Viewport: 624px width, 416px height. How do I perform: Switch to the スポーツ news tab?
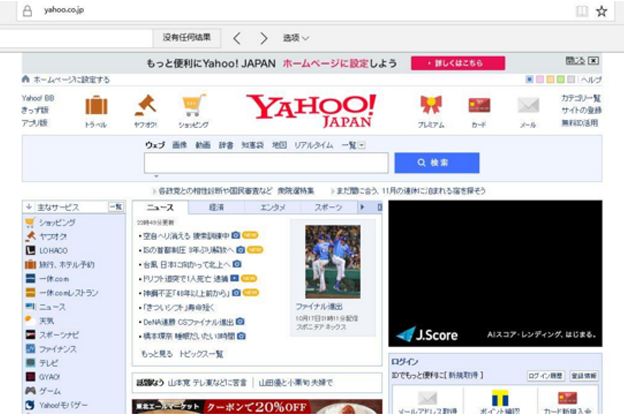tap(329, 207)
